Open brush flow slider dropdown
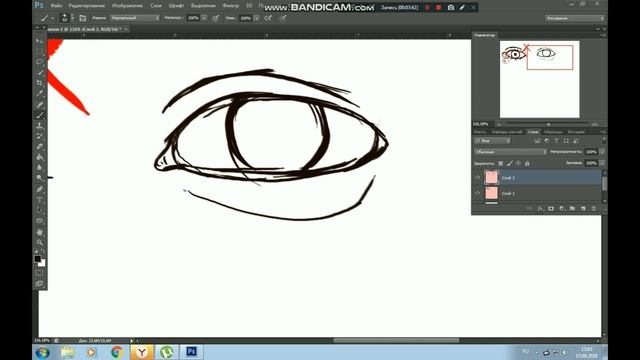 pyautogui.click(x=256, y=18)
